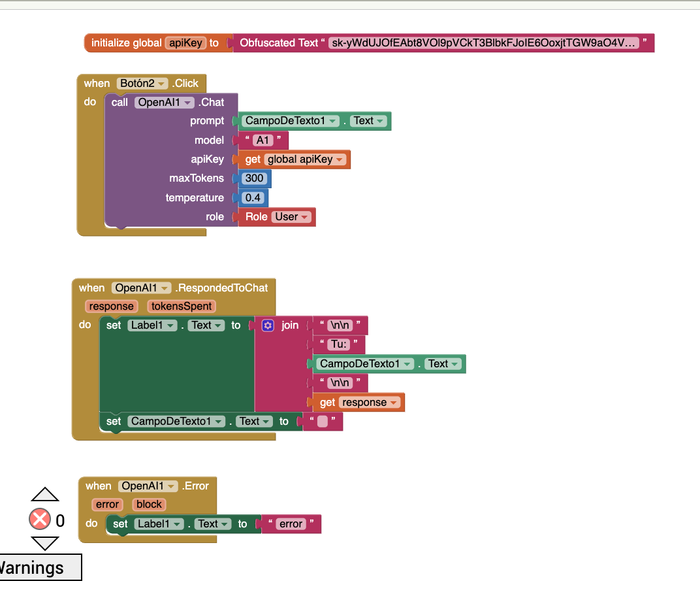The height and width of the screenshot is (596, 700).
Task: Edit the model text A1
Action: (x=263, y=141)
